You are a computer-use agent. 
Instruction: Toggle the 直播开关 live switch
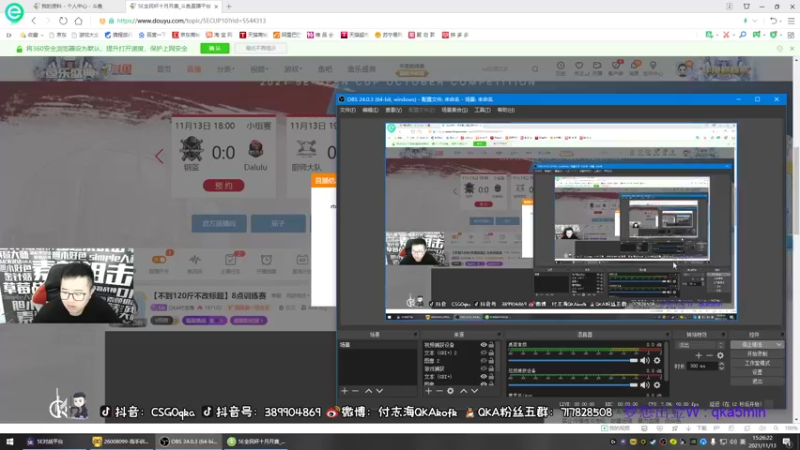point(159,260)
